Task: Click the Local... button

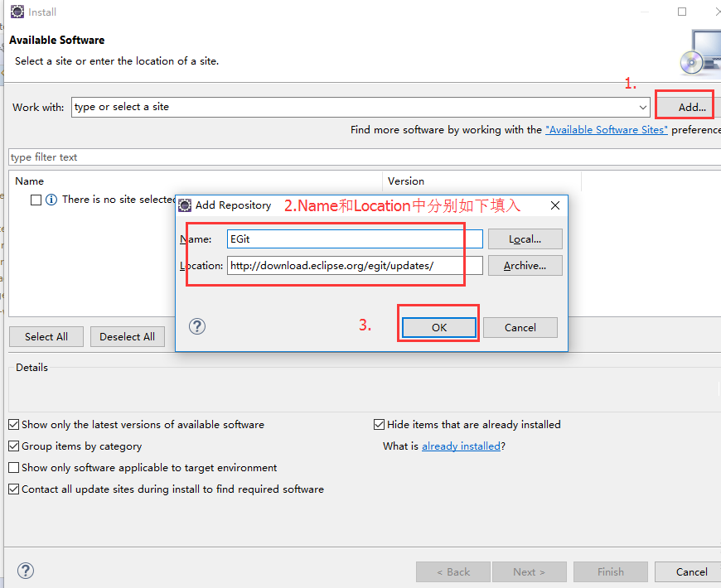Action: (525, 239)
